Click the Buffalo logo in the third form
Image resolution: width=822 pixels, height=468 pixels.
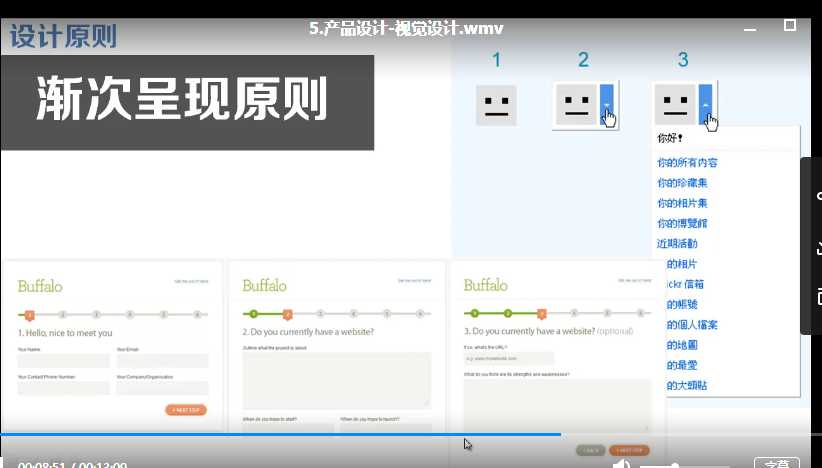[485, 285]
